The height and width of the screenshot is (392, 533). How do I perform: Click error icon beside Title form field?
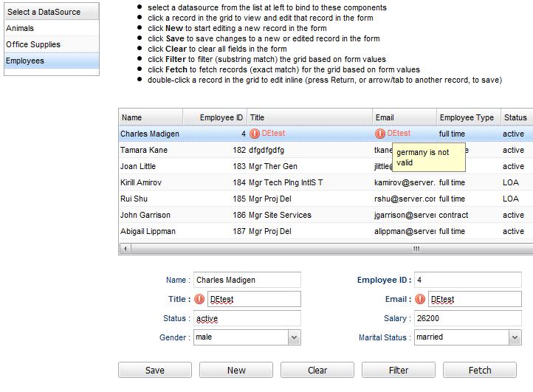(199, 299)
